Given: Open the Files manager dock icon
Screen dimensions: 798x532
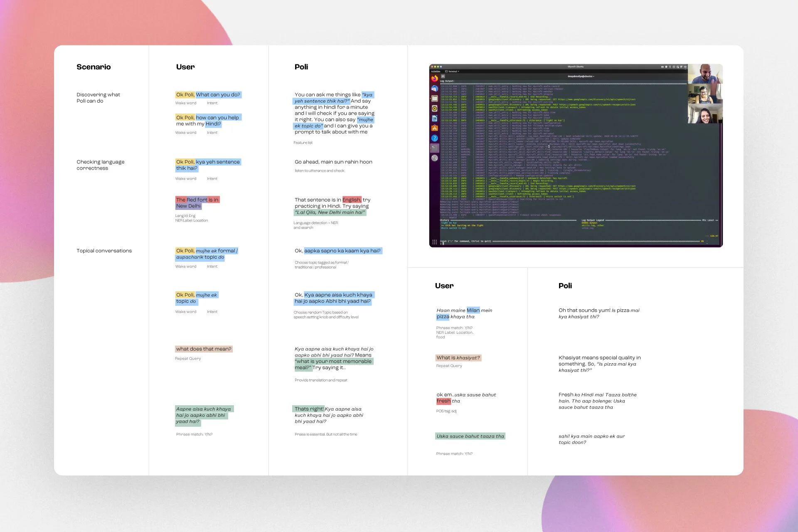Looking at the screenshot, I should click(434, 99).
